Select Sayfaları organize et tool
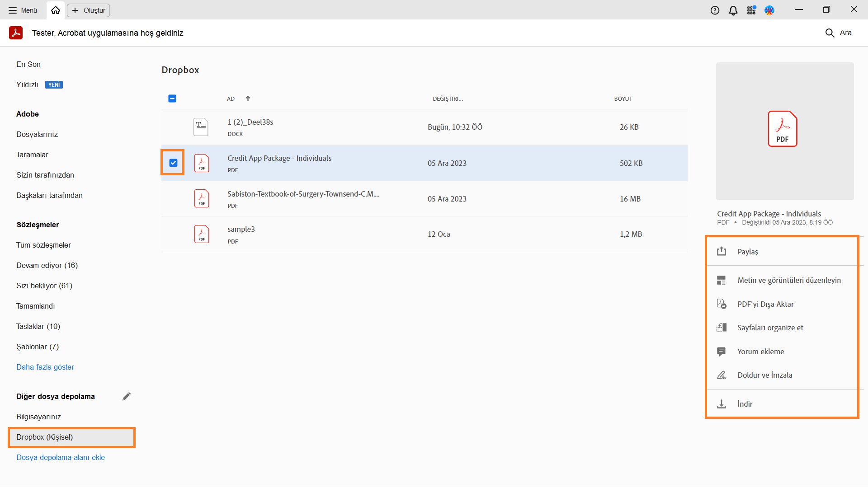 (770, 328)
